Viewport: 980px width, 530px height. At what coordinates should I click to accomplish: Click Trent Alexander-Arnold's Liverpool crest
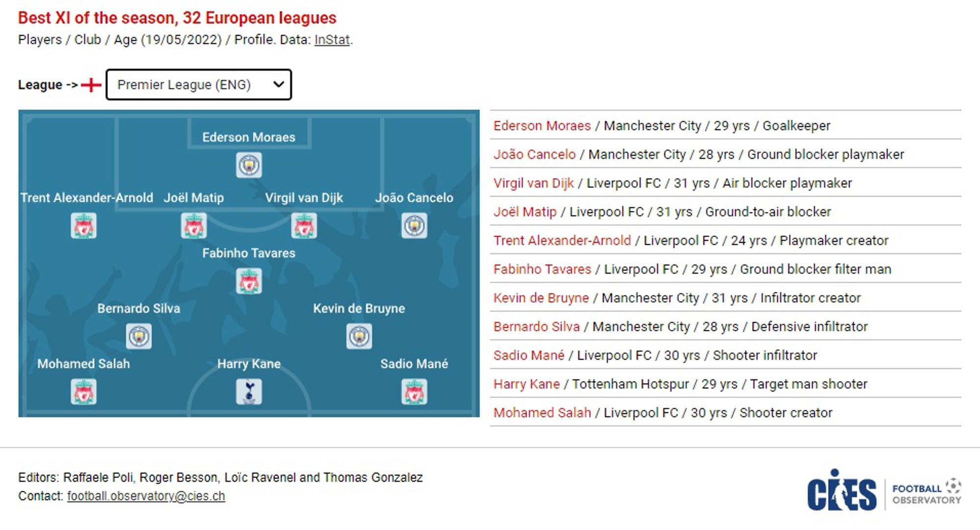click(x=83, y=226)
